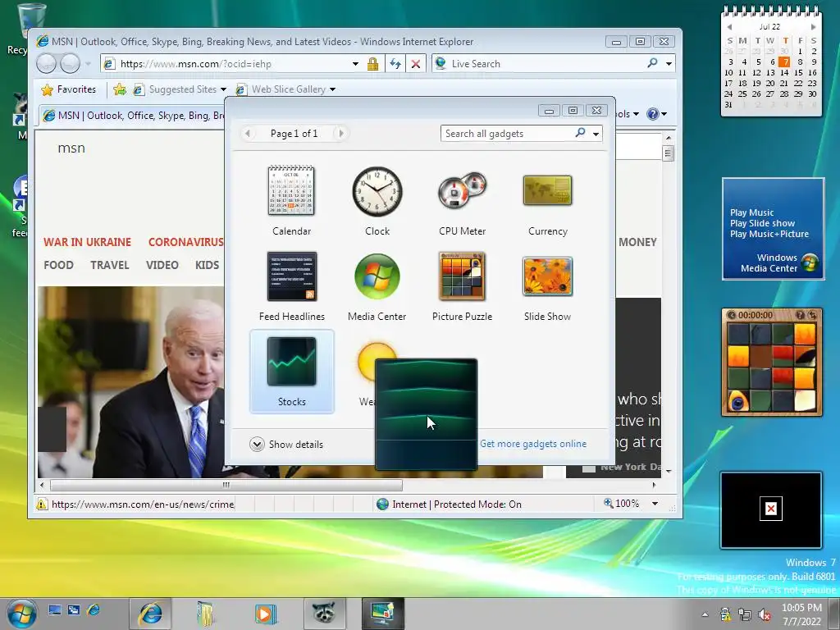
Task: Open the IE Help dropdown icon
Action: click(656, 113)
